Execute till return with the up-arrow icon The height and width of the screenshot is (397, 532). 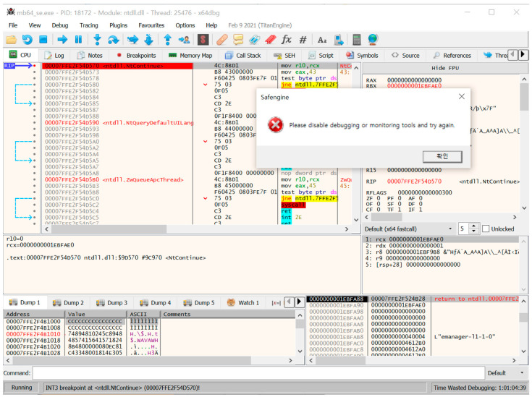(x=168, y=40)
